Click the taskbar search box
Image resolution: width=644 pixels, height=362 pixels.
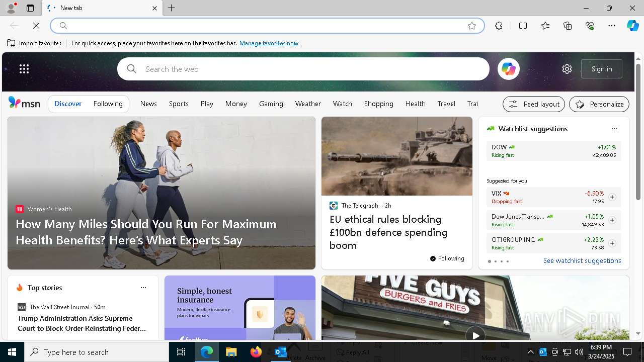(x=97, y=352)
